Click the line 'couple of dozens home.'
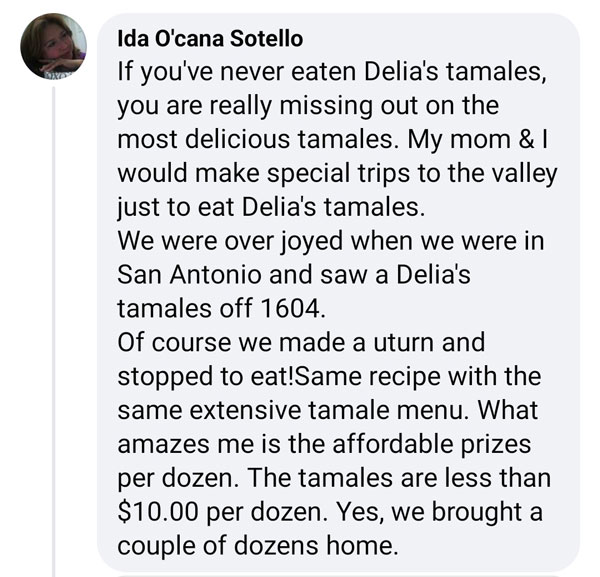The width and height of the screenshot is (600, 577). click(x=258, y=546)
